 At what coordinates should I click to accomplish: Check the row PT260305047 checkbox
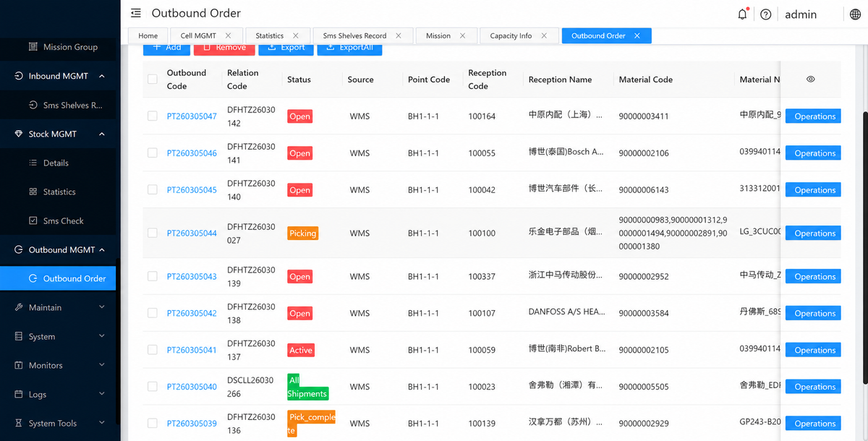[153, 116]
